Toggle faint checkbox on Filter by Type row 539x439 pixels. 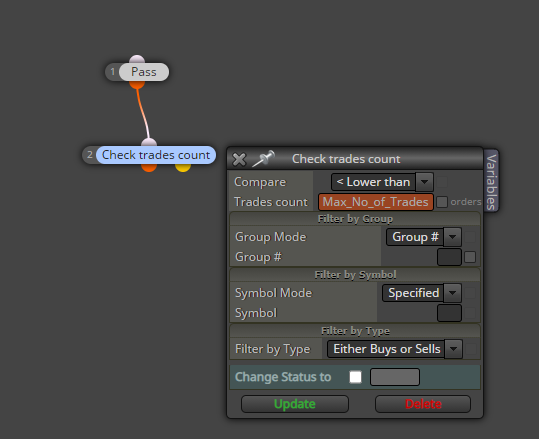click(x=471, y=349)
